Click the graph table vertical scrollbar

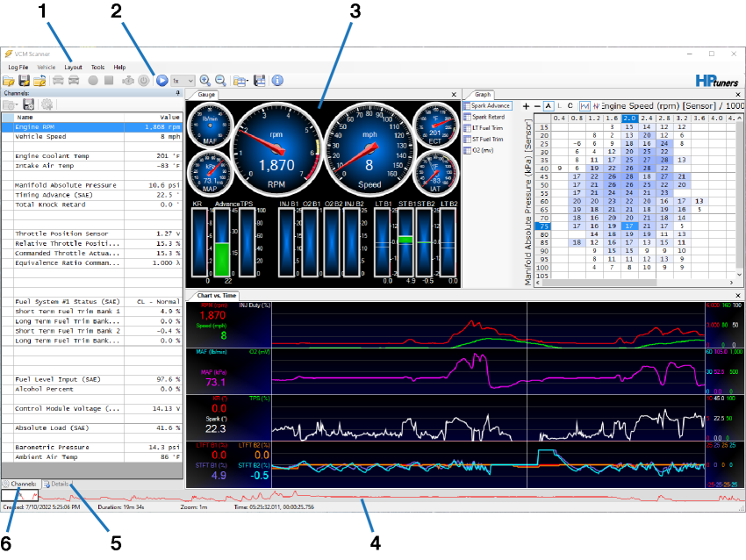[x=739, y=196]
